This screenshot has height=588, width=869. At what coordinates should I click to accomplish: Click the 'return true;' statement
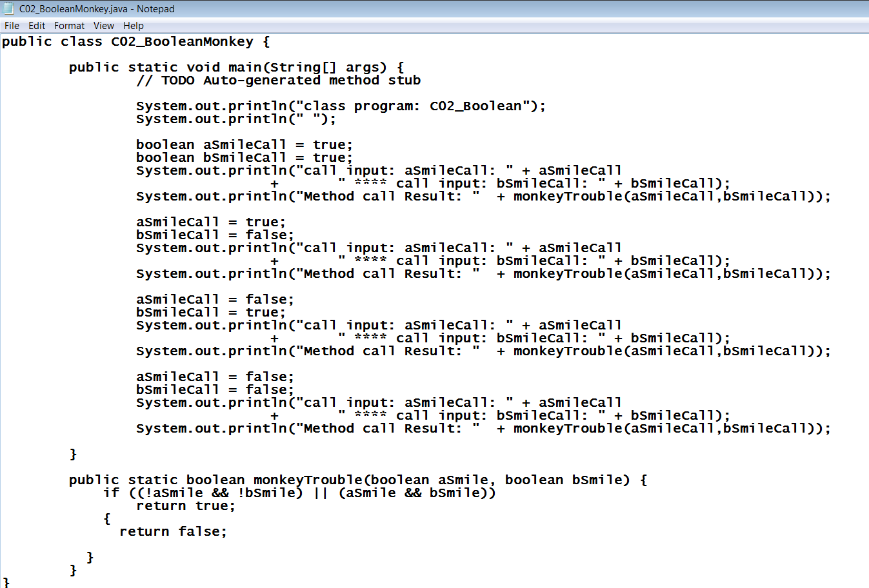pos(186,506)
